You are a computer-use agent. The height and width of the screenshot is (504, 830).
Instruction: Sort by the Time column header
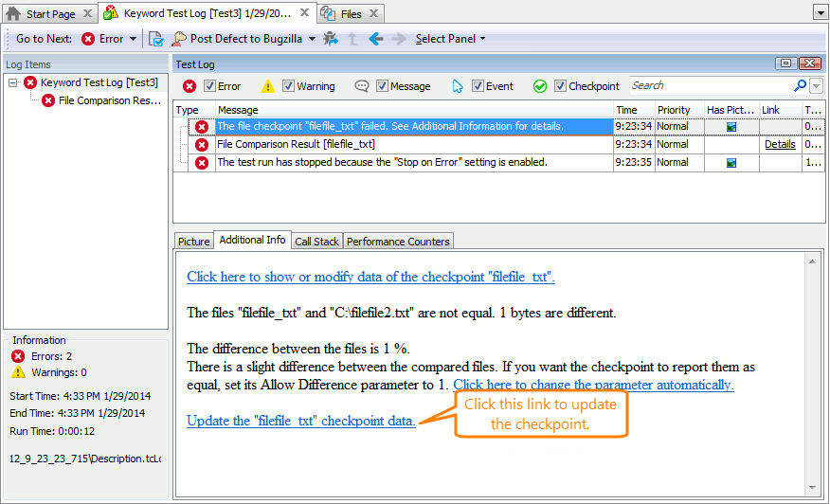point(634,110)
